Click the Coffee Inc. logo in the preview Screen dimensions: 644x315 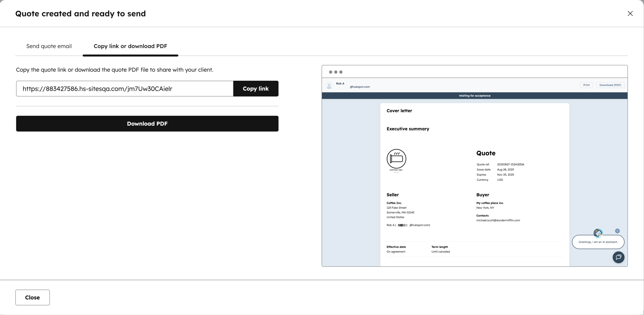tap(396, 161)
